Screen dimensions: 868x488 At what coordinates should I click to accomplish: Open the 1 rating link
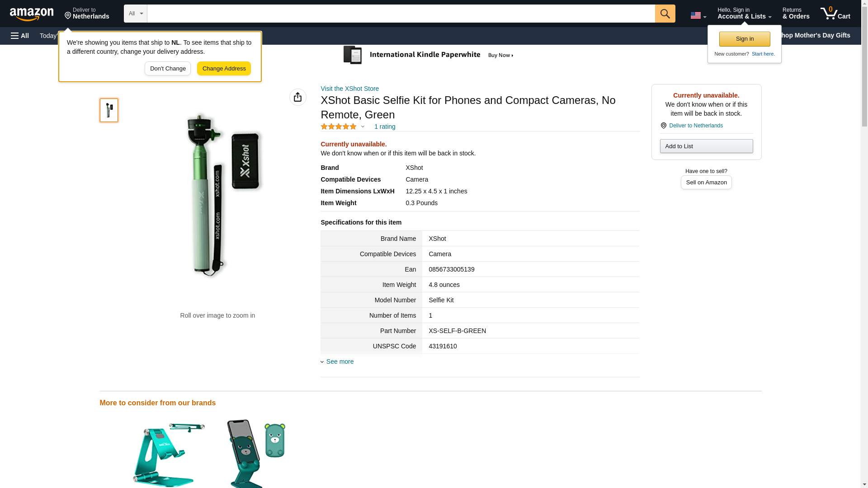pos(384,127)
